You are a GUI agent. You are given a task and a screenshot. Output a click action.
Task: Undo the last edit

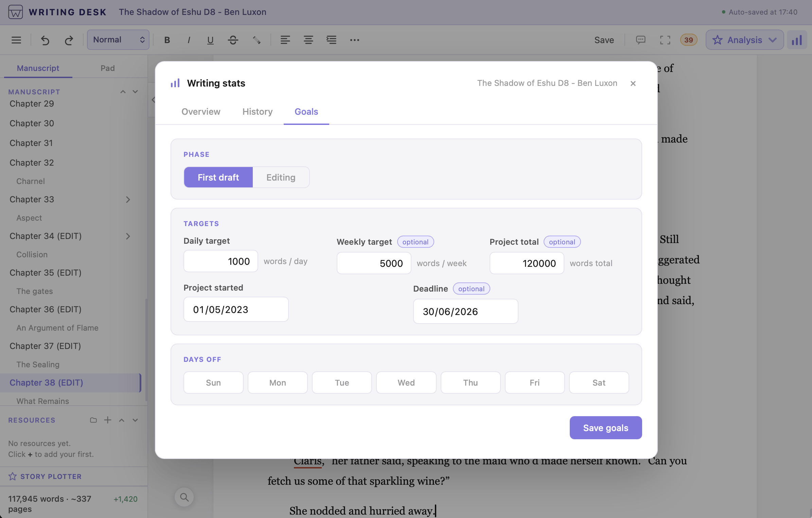coord(45,40)
